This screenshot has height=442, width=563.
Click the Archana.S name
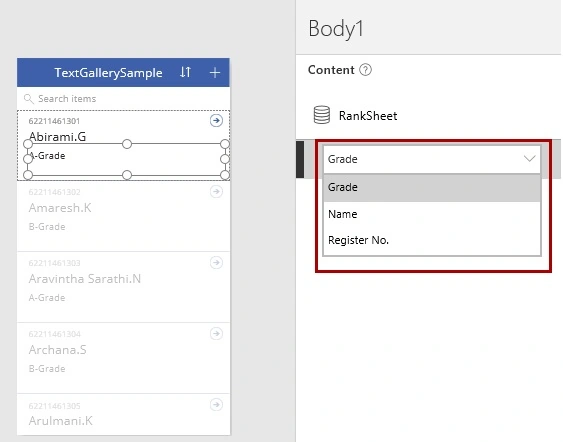pyautogui.click(x=57, y=350)
